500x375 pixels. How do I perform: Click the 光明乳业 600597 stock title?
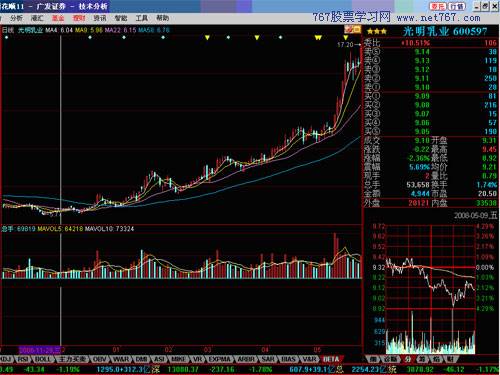coord(445,32)
